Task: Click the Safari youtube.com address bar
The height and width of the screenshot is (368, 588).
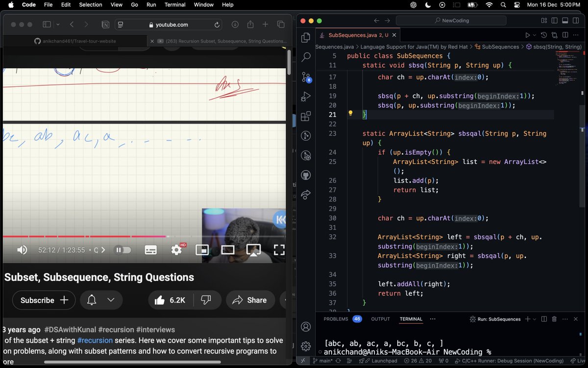Action: [168, 25]
